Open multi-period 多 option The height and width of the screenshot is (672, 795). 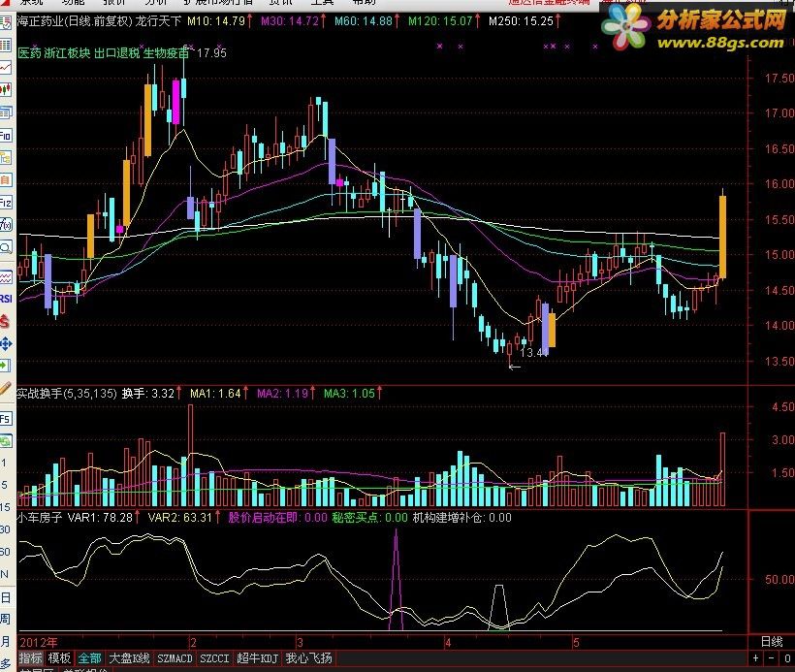click(x=5, y=663)
